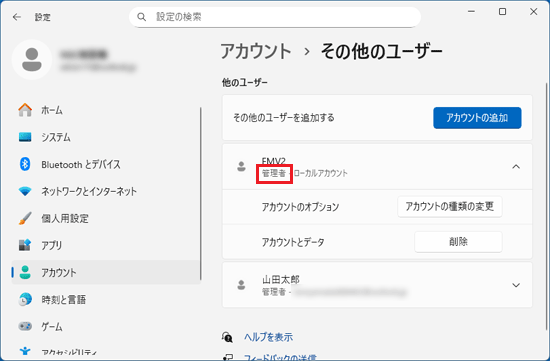Open 時刻と言語 settings
550x361 pixels.
pyautogui.click(x=106, y=299)
